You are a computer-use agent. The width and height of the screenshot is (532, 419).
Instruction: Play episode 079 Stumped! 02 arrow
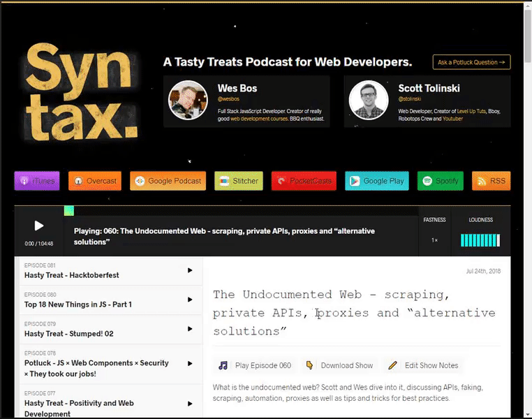(x=190, y=329)
